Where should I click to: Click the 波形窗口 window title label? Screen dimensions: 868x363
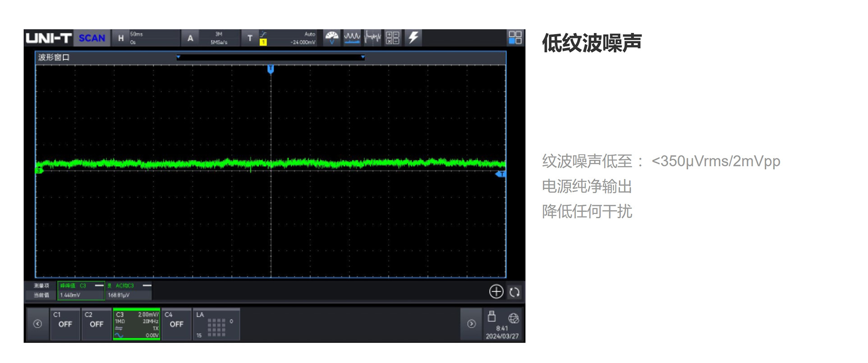click(54, 57)
